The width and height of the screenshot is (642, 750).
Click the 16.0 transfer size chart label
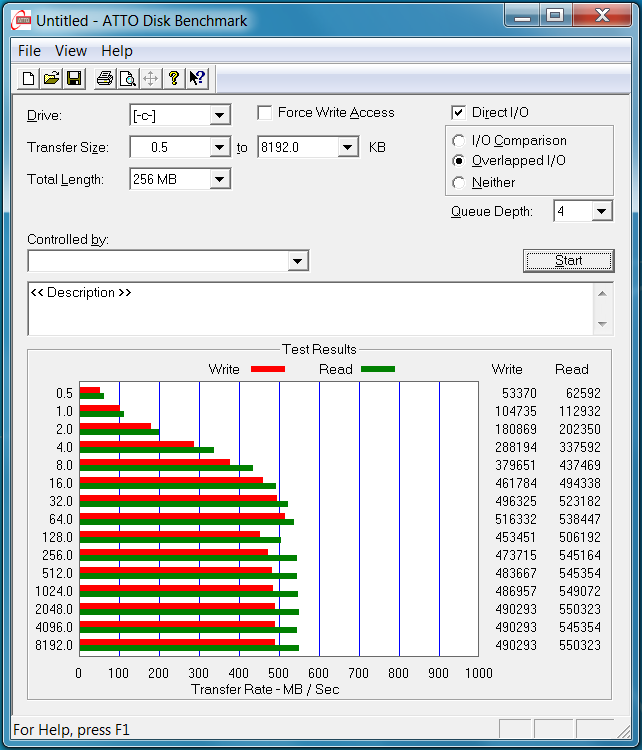point(61,483)
